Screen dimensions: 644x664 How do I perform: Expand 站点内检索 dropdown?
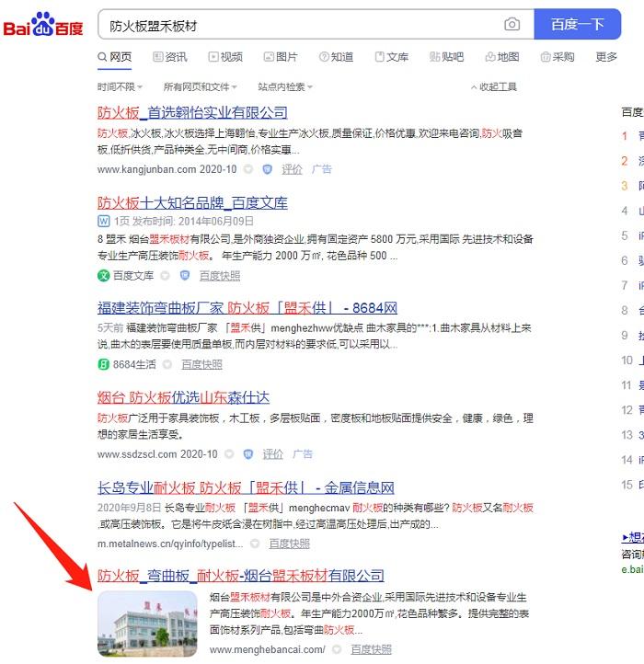point(285,86)
